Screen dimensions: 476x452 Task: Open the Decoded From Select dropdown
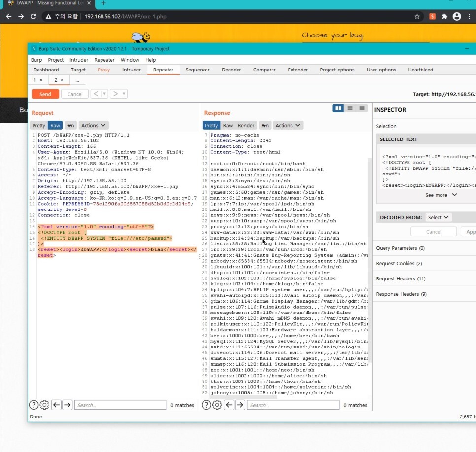(438, 217)
